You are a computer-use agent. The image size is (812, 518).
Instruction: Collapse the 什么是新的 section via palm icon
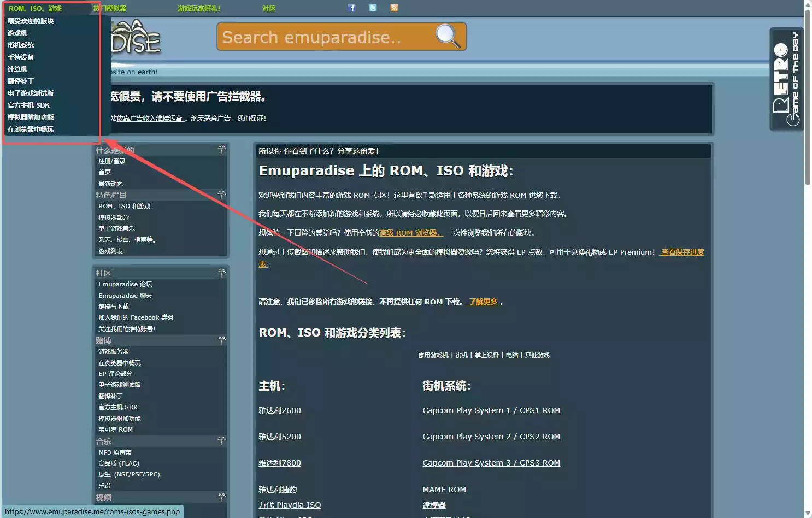click(x=221, y=150)
